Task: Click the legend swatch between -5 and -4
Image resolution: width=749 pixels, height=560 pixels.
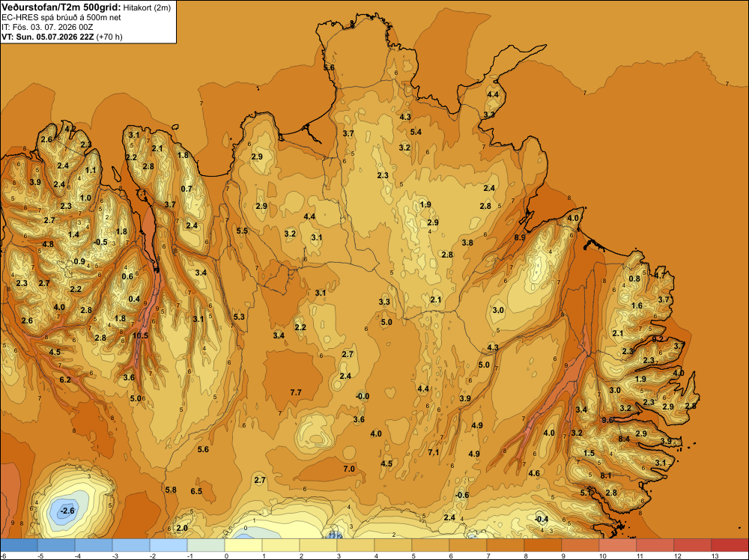Action: (56, 545)
